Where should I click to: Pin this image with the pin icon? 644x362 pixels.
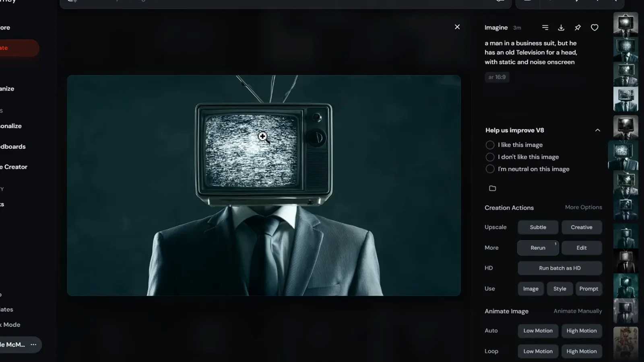pos(578,27)
